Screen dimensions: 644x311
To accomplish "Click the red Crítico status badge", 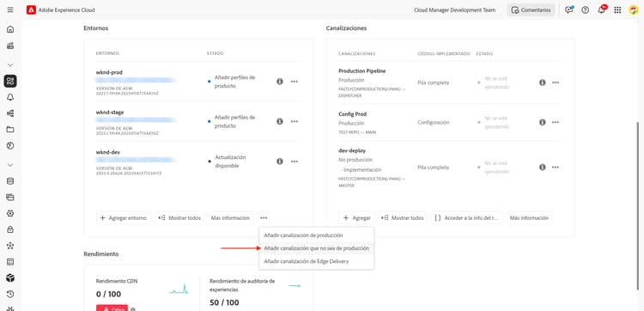I will pyautogui.click(x=112, y=308).
